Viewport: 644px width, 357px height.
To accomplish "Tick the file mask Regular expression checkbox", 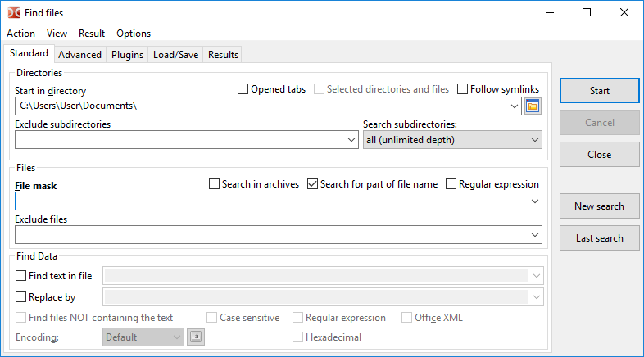I will (x=451, y=184).
